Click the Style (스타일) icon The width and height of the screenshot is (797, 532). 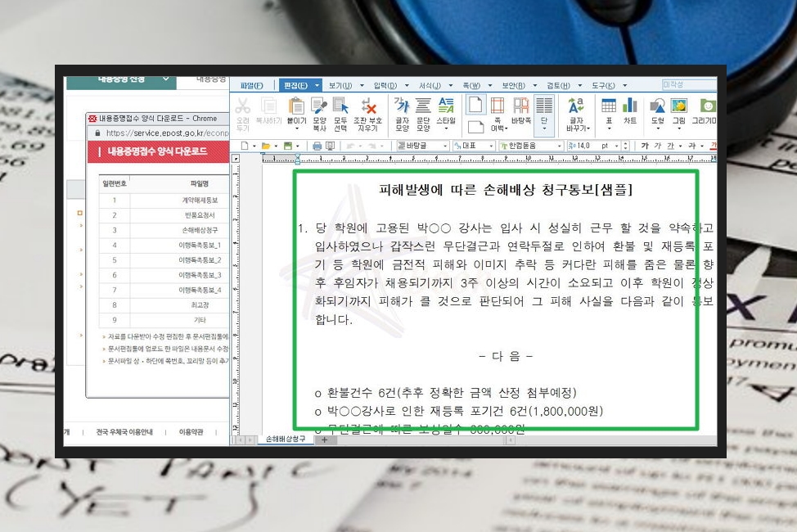point(446,106)
